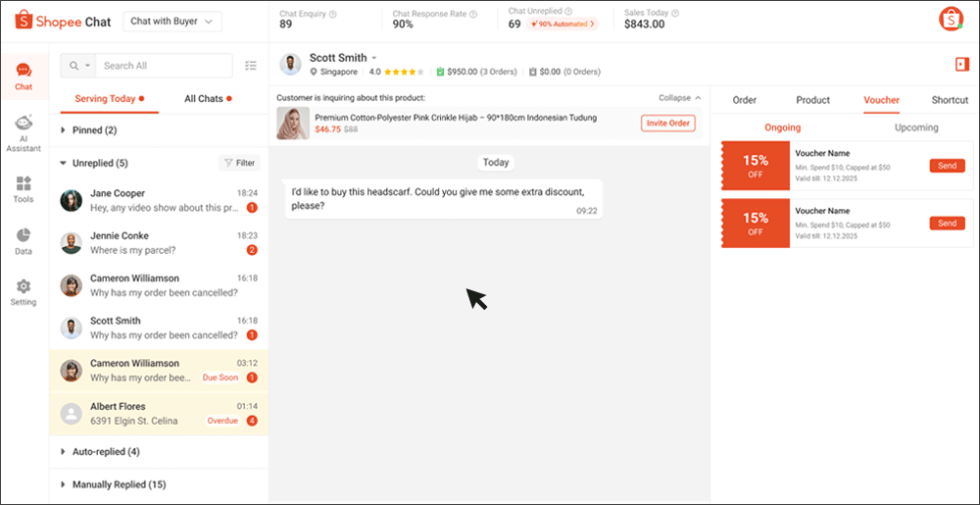Click the Invite Order button

pyautogui.click(x=667, y=124)
